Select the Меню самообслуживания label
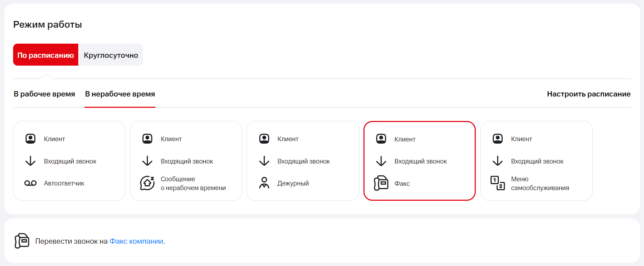The width and height of the screenshot is (644, 266). pos(540,183)
